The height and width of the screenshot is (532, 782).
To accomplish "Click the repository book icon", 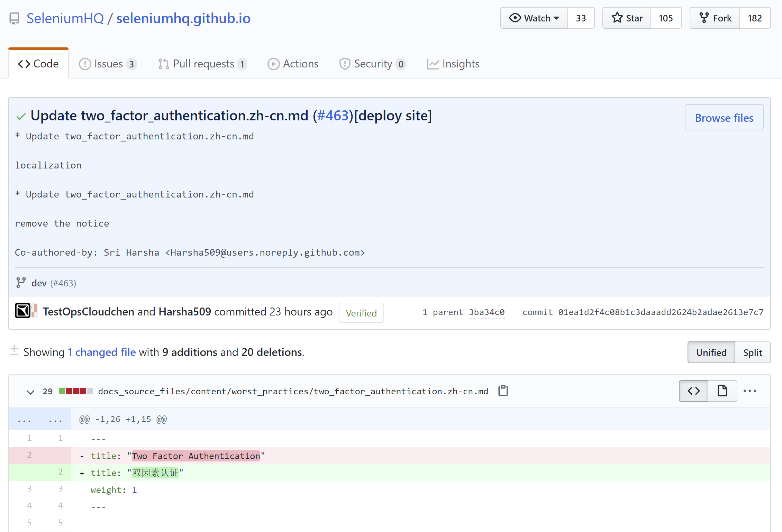I will 14,18.
